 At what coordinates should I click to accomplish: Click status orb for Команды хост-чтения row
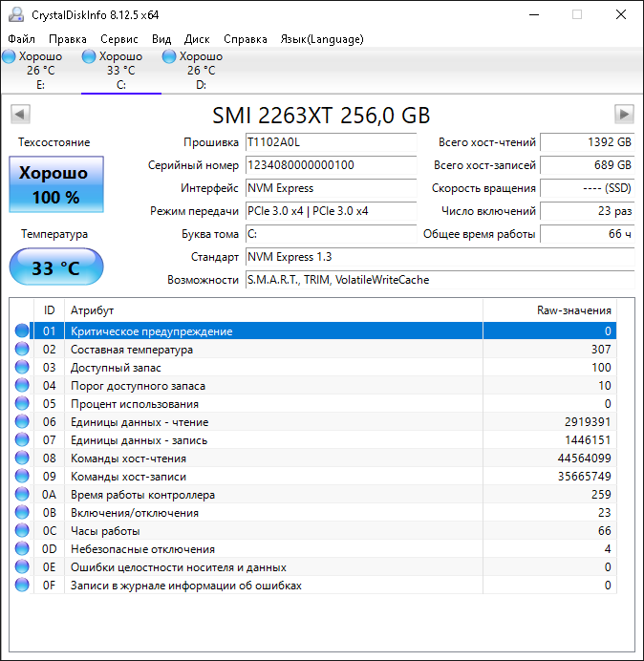(22, 458)
